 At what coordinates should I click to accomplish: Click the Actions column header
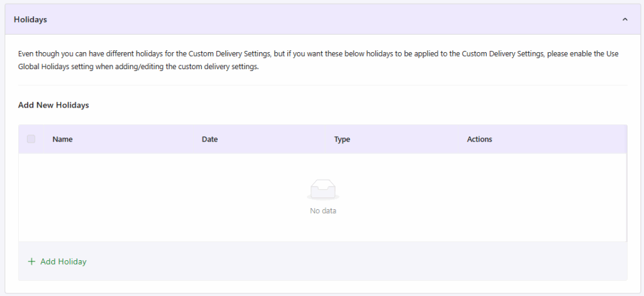pos(479,139)
